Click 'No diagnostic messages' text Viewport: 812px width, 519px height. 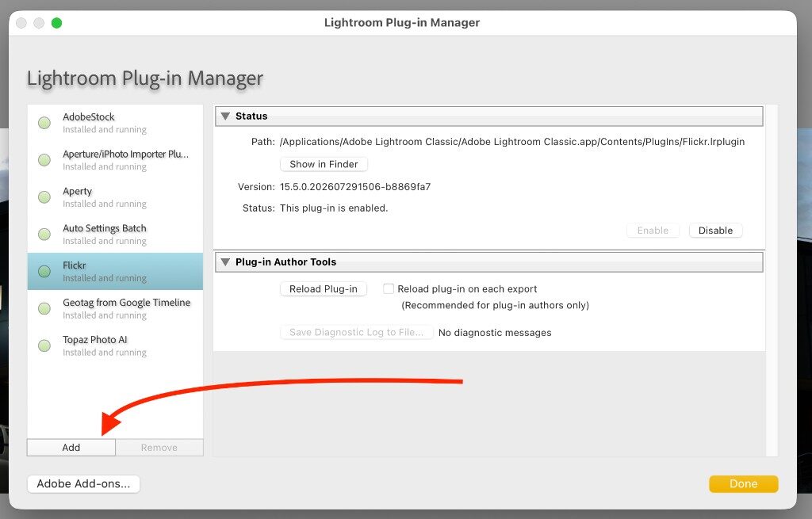[x=495, y=333]
